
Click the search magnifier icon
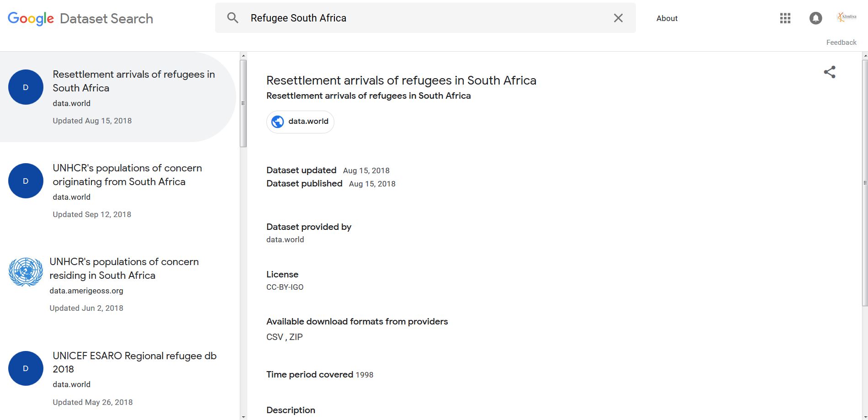(x=233, y=18)
